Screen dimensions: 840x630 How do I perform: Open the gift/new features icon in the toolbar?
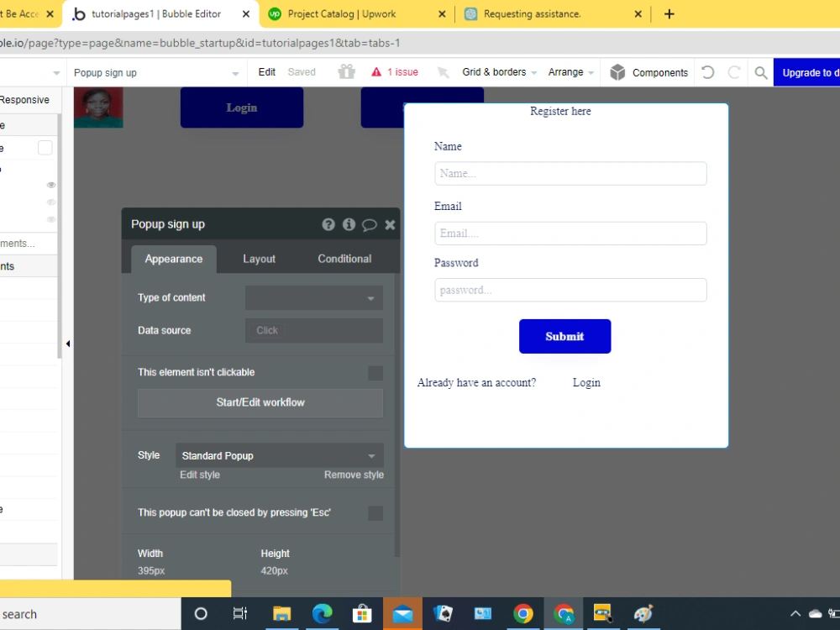click(x=346, y=72)
